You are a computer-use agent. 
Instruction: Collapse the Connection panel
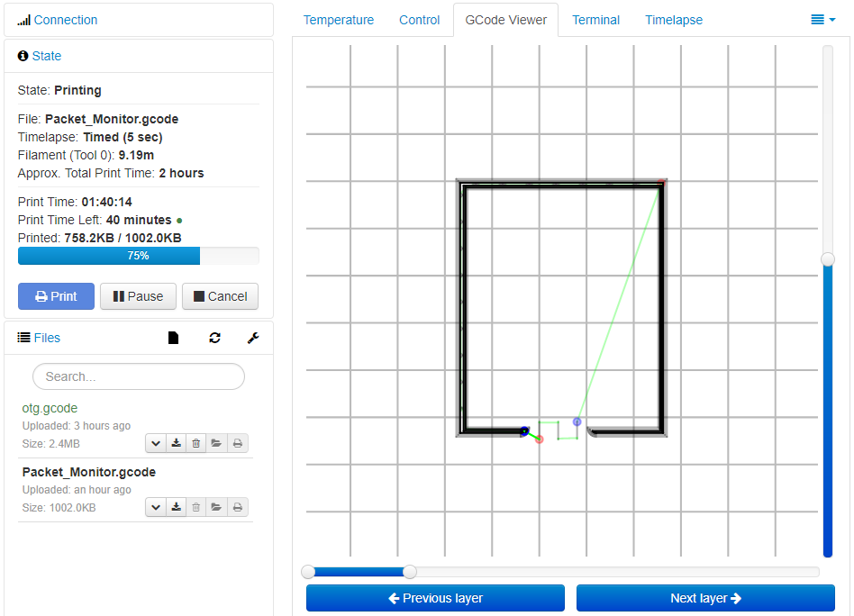point(65,20)
